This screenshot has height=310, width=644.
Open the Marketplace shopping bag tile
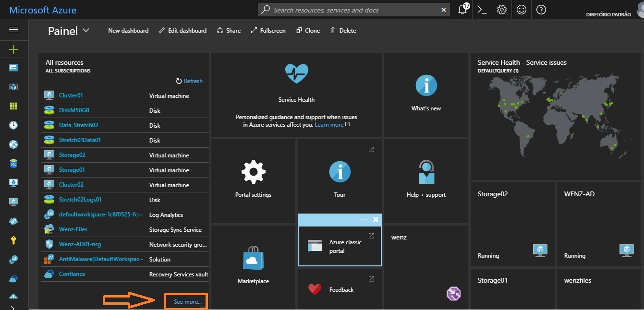pyautogui.click(x=253, y=267)
